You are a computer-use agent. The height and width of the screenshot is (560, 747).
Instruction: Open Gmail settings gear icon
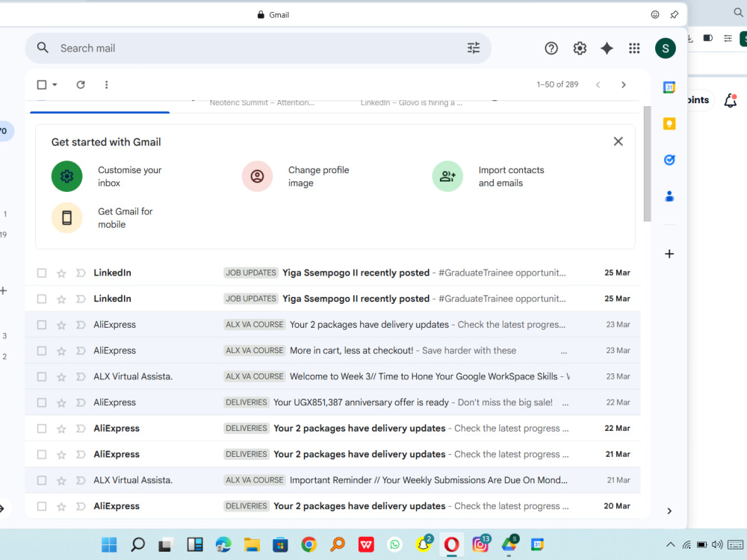(x=580, y=48)
